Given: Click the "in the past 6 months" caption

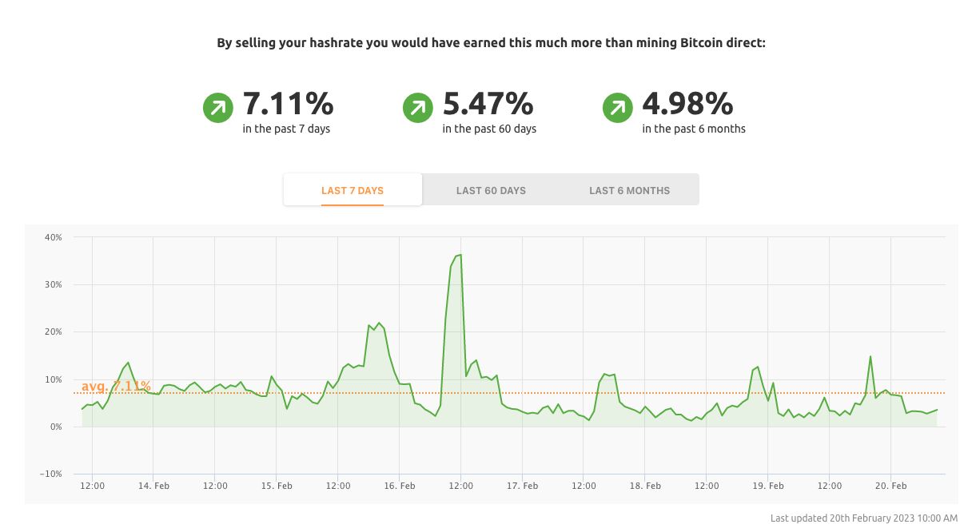Looking at the screenshot, I should click(x=694, y=129).
